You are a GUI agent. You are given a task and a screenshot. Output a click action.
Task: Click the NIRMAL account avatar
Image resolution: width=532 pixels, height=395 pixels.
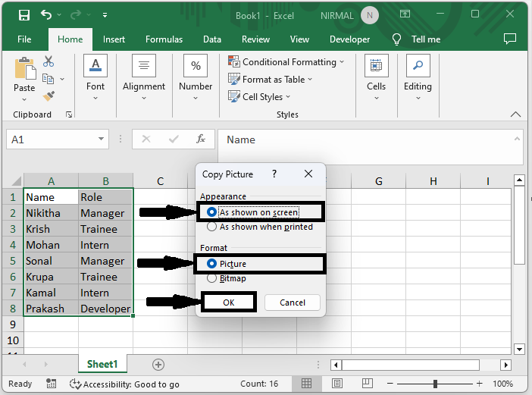pos(370,15)
